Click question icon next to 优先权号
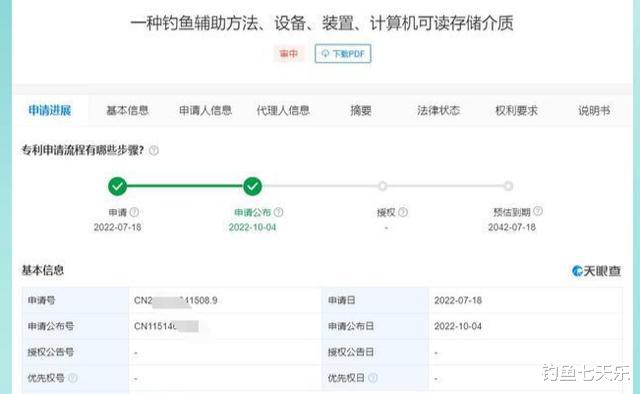Viewport: 640px width, 394px height. [73, 378]
